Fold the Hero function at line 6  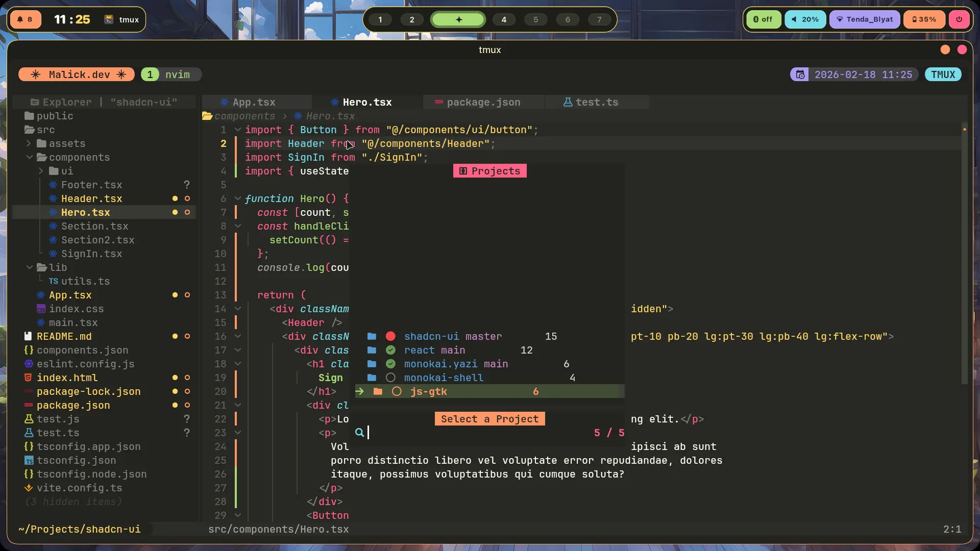point(237,198)
